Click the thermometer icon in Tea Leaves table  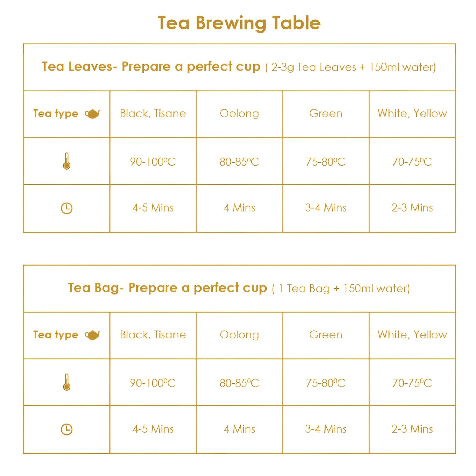67,161
